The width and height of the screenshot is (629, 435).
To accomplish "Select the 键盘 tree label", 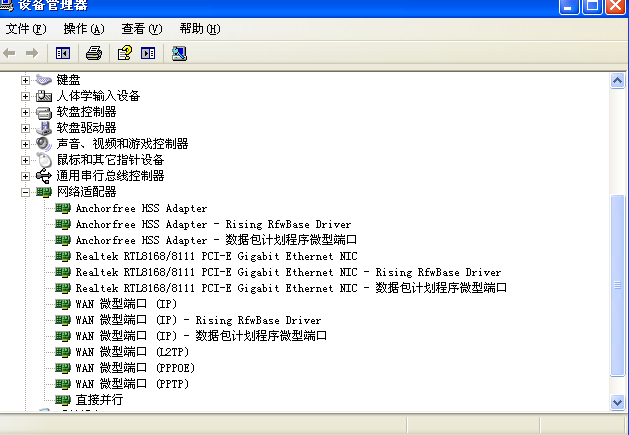I will (68, 80).
